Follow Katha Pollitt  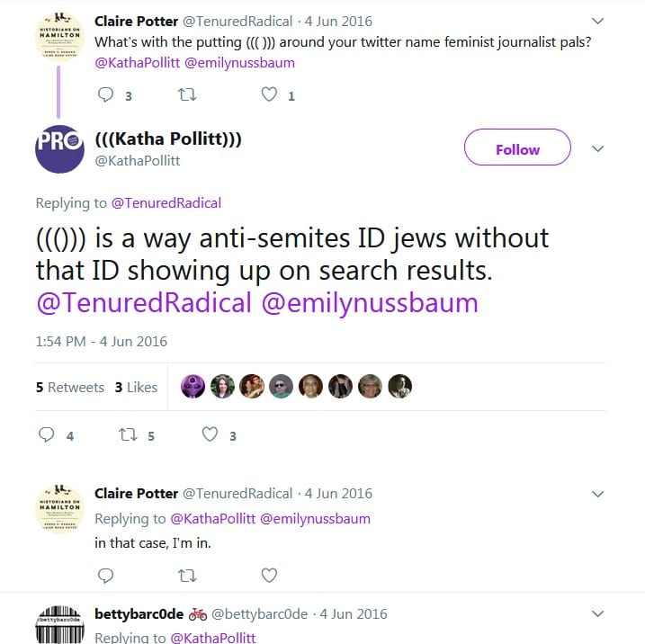tap(517, 148)
